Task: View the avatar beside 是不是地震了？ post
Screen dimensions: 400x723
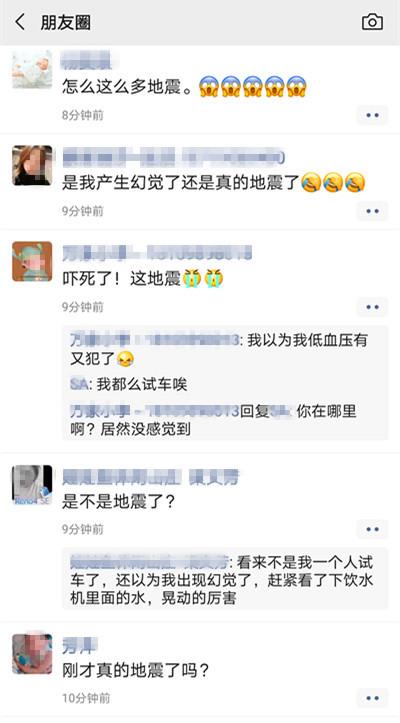Action: (x=32, y=484)
